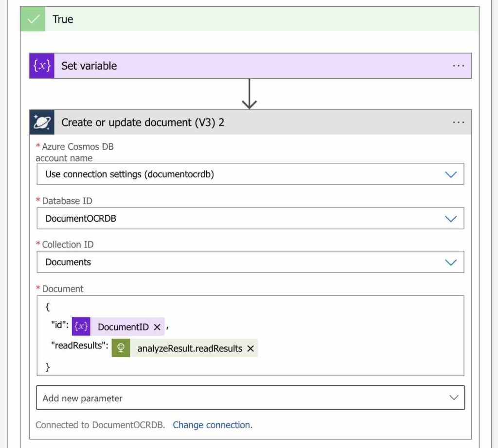The width and height of the screenshot is (498, 448).
Task: Open Create or update document ellipsis menu
Action: tap(458, 122)
